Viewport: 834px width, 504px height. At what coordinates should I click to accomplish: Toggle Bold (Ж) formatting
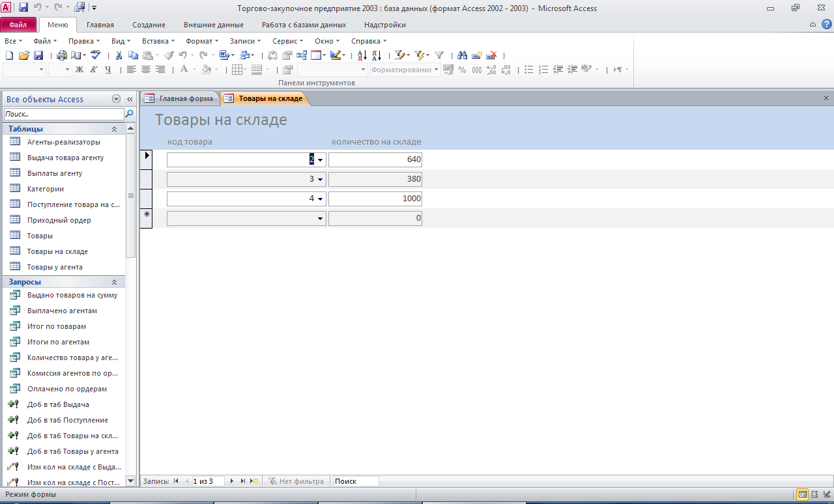pyautogui.click(x=79, y=70)
